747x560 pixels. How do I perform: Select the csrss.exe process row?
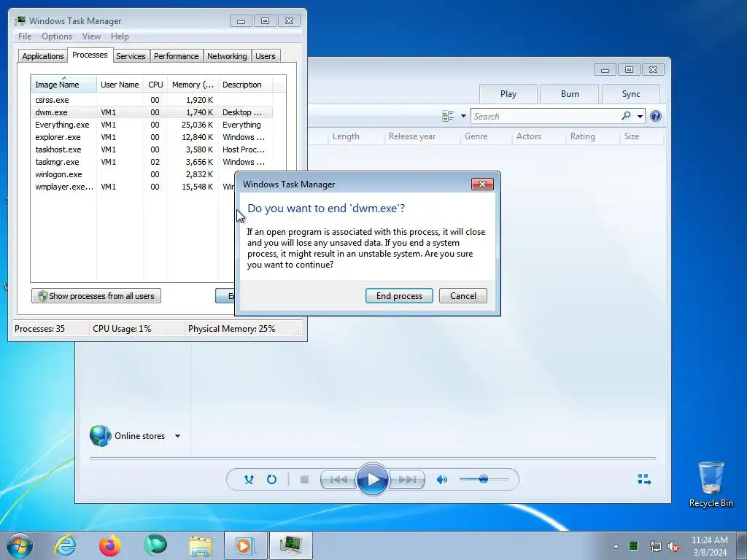(x=152, y=100)
